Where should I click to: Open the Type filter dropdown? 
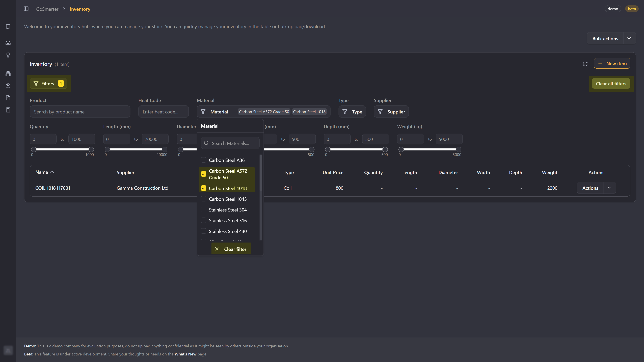(x=352, y=112)
